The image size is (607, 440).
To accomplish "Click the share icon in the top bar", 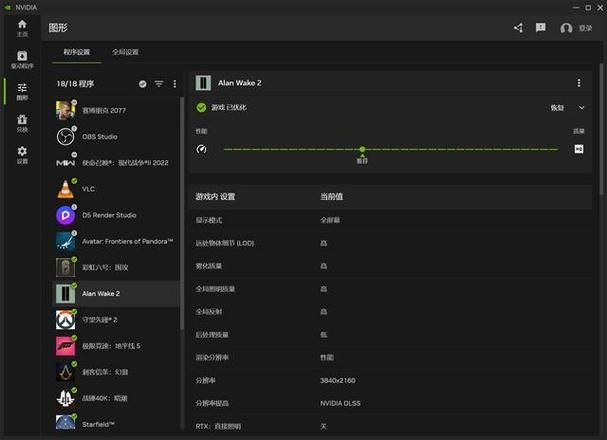I will (518, 28).
